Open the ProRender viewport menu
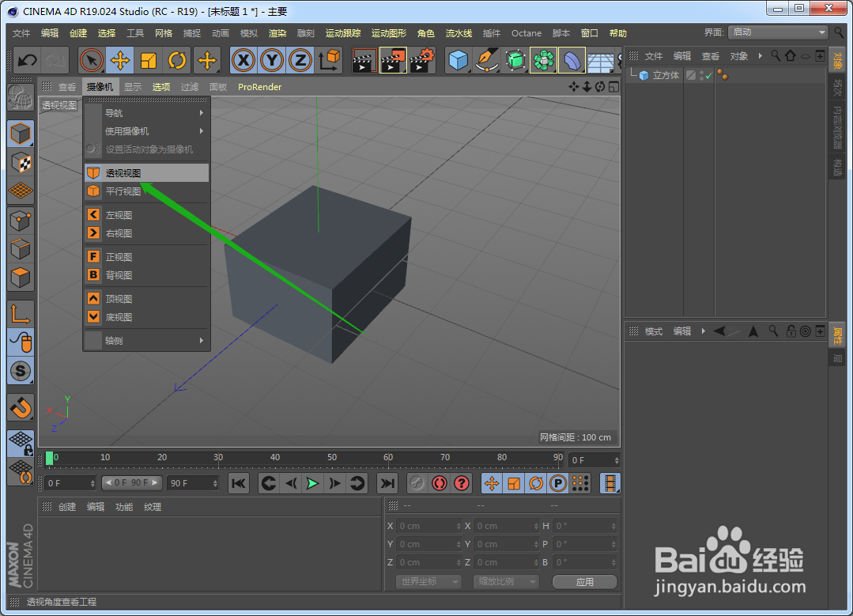 point(259,87)
